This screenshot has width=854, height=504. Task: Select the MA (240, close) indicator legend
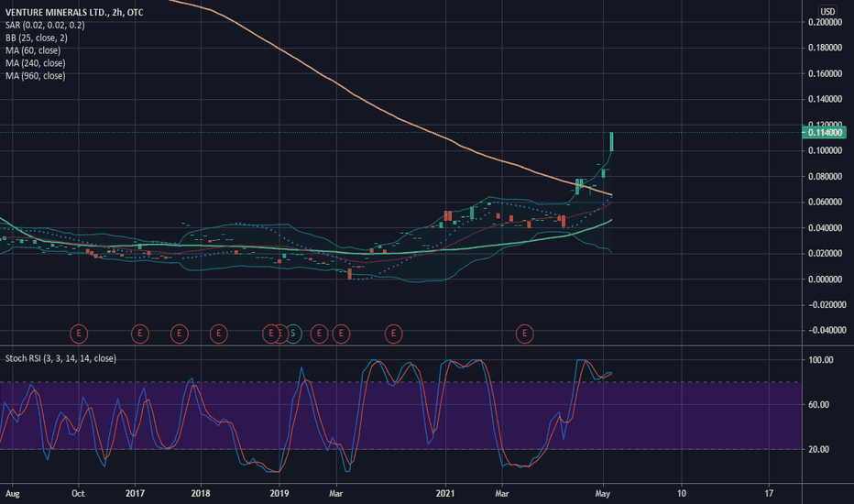tap(36, 62)
